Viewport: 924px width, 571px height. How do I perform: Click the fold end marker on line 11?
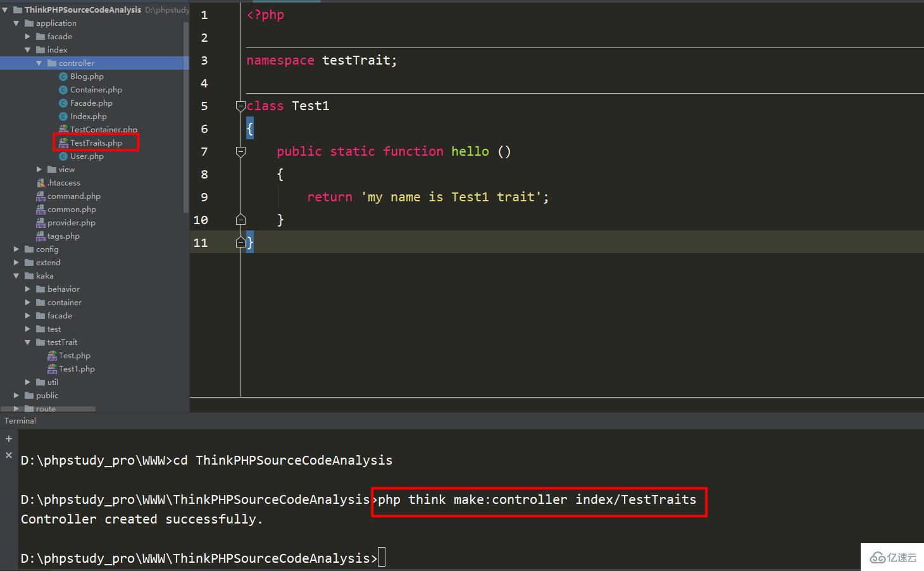240,242
